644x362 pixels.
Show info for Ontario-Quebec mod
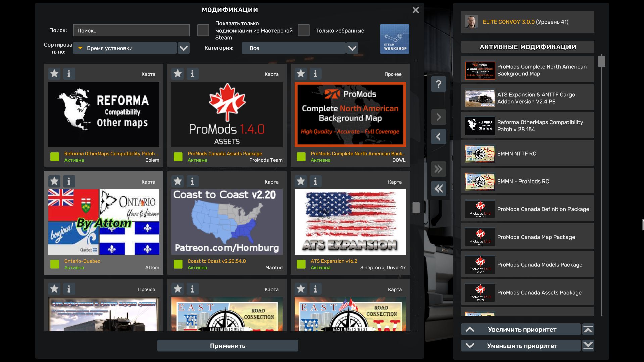[69, 182]
